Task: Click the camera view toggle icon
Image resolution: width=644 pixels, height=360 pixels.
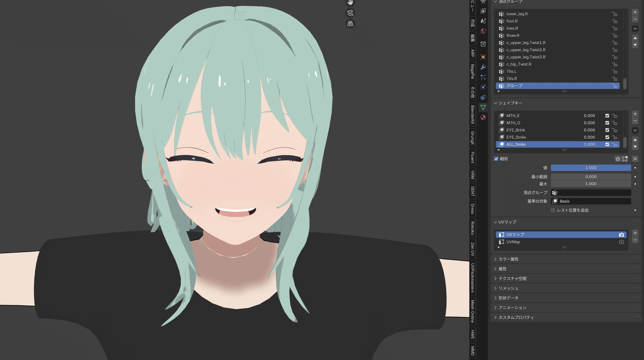Action: click(350, 13)
